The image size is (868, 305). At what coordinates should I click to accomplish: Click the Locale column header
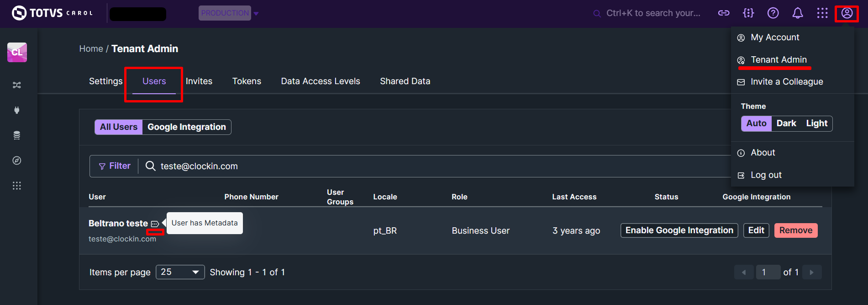click(x=385, y=197)
